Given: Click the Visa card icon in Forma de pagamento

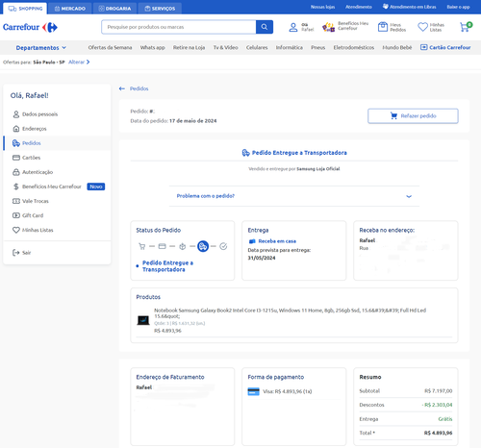Looking at the screenshot, I should pos(253,391).
